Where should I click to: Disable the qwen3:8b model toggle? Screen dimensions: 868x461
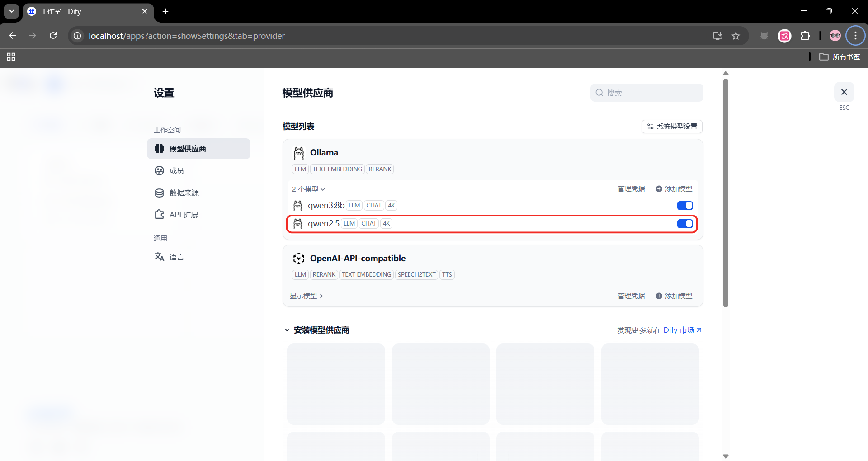coord(685,206)
